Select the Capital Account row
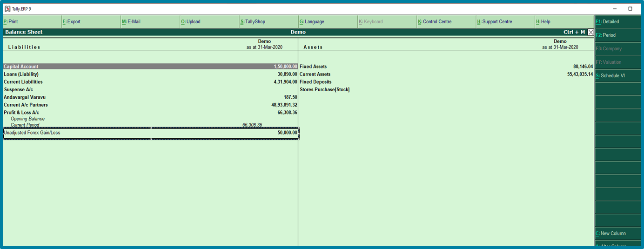 pos(150,67)
